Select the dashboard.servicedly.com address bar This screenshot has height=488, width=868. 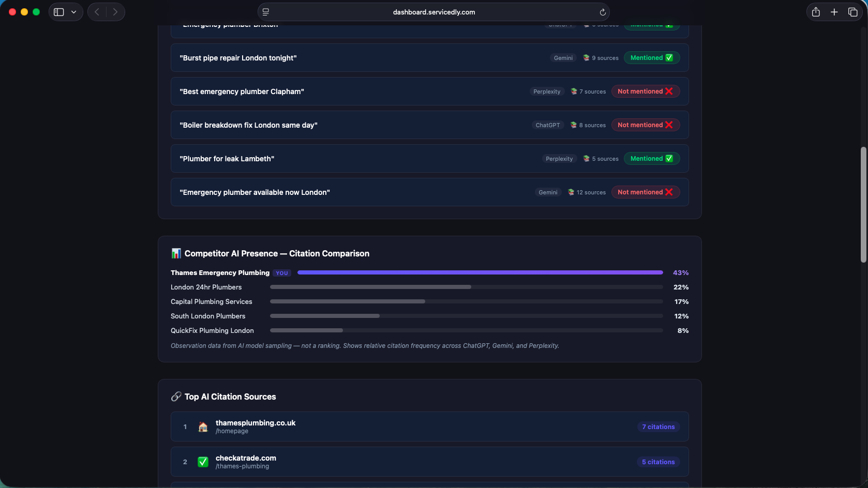[x=433, y=12]
